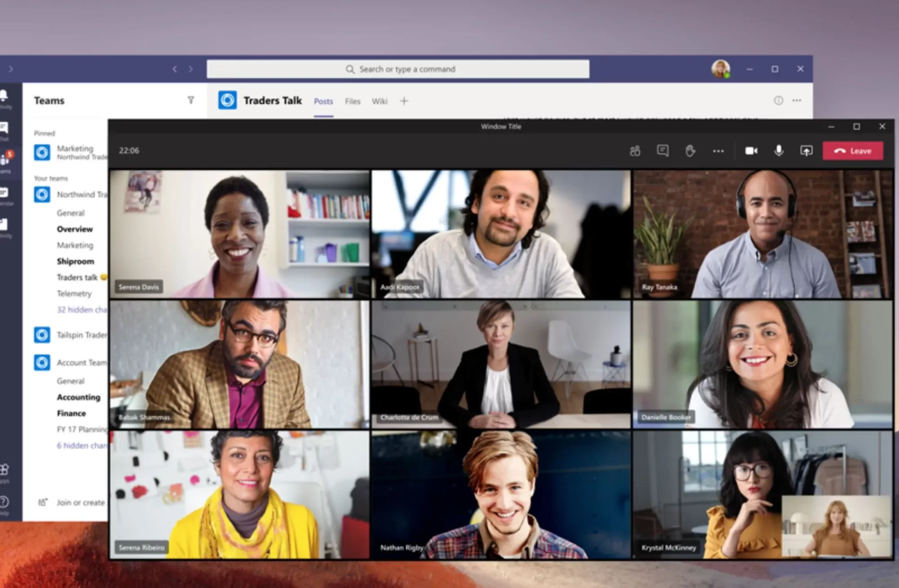Open the meeting chat icon
This screenshot has width=899, height=588.
coord(663,151)
